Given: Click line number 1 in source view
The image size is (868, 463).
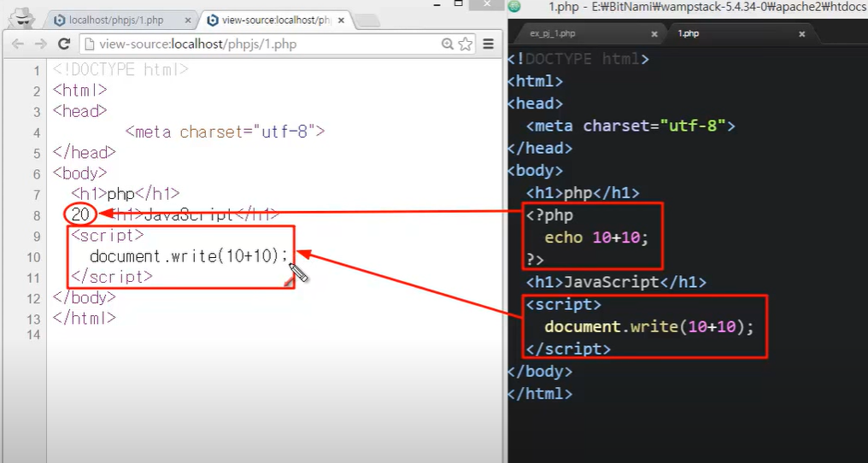Looking at the screenshot, I should [37, 71].
